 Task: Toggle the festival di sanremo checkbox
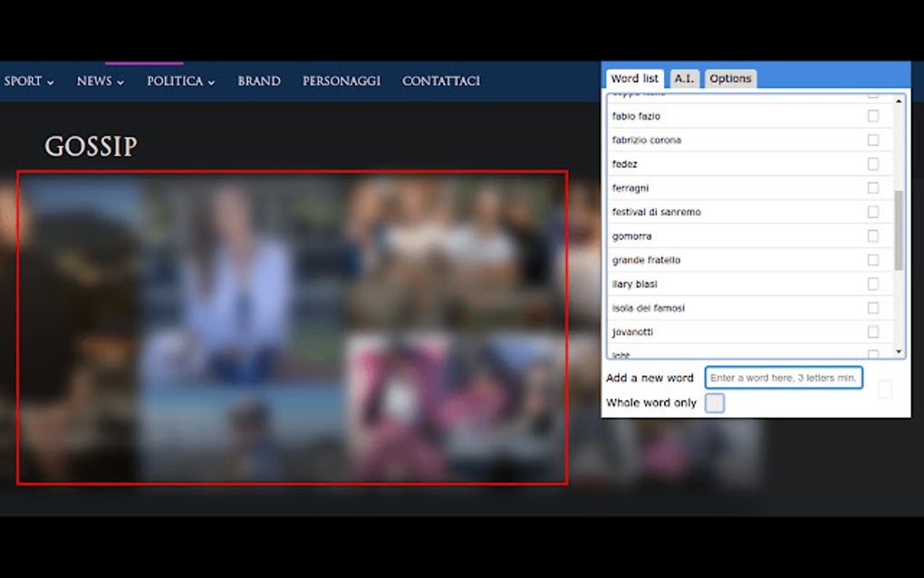coord(872,211)
